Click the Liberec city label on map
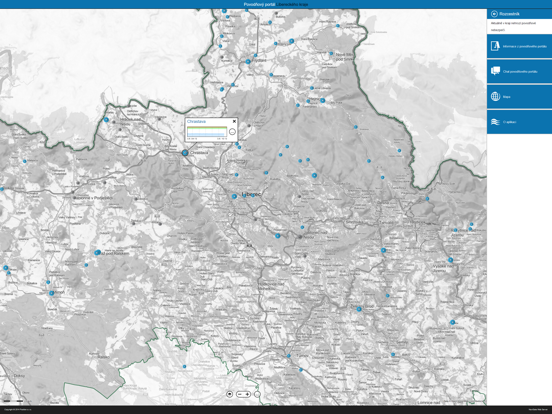The height and width of the screenshot is (414, 552). (x=251, y=194)
